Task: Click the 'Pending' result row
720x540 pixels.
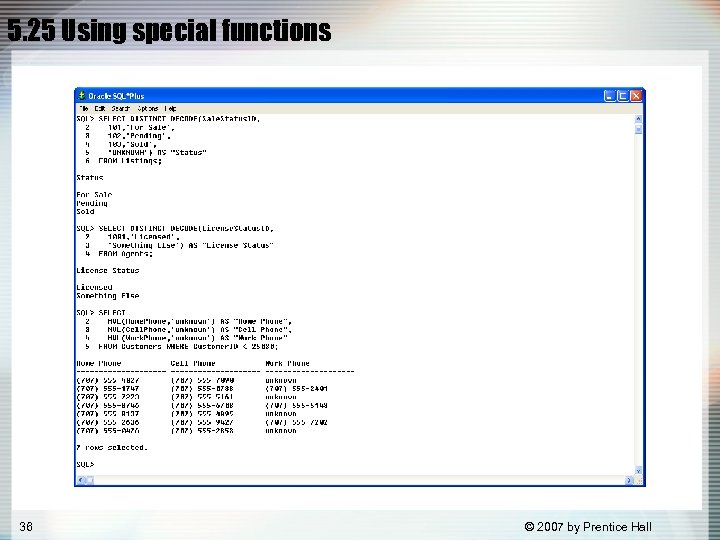Action: pos(92,203)
